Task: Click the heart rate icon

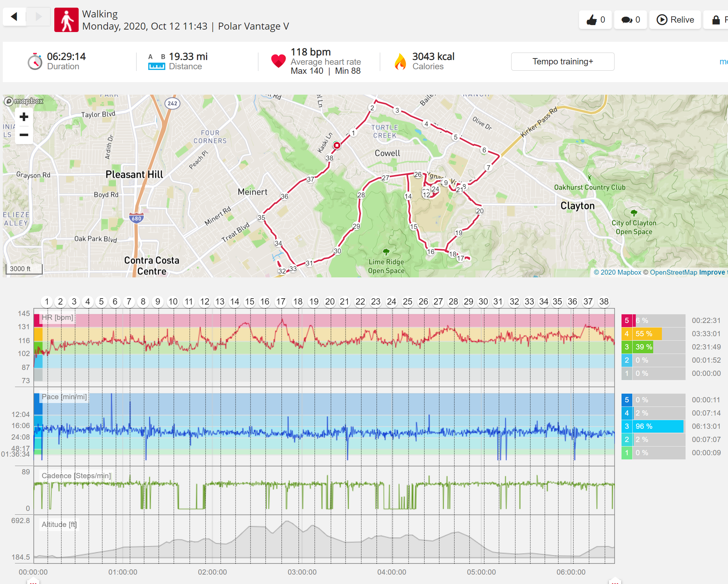Action: (278, 61)
